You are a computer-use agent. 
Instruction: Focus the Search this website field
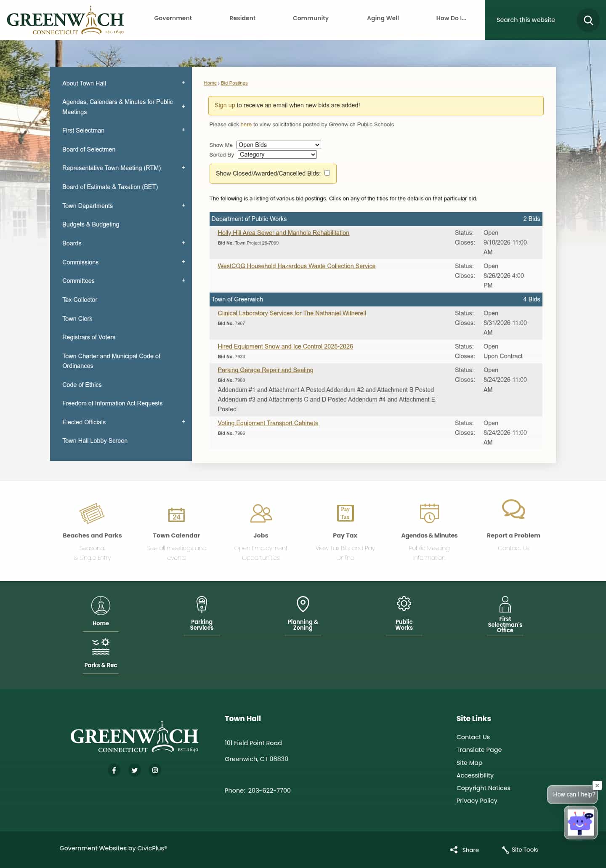[530, 20]
